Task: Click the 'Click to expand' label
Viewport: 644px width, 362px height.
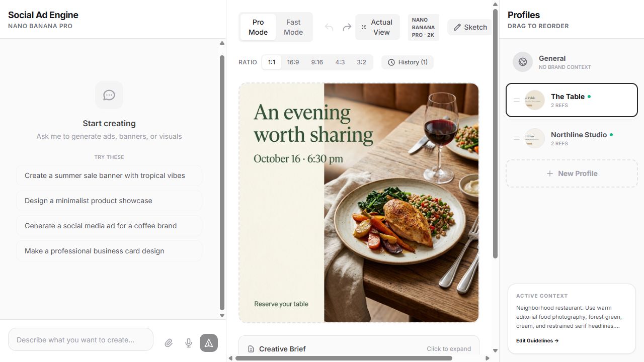Action: [449, 349]
